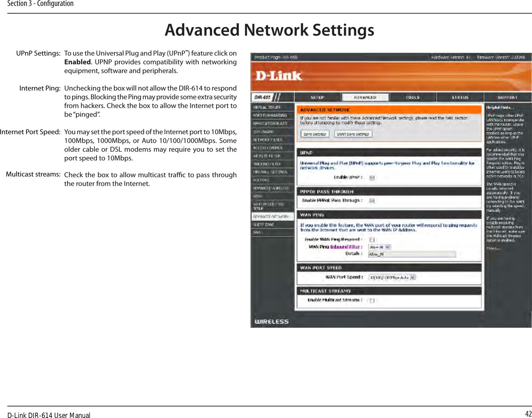Image resolution: width=532 pixels, height=418 pixels.
Task: Select Access Control in sidebar
Action: tap(272, 148)
